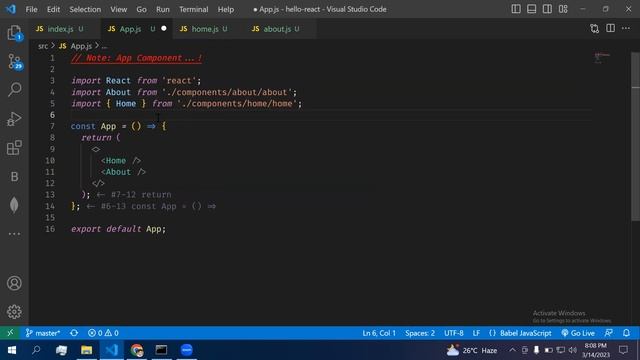The height and width of the screenshot is (360, 640).
Task: Open the Help menu
Action: (226, 9)
